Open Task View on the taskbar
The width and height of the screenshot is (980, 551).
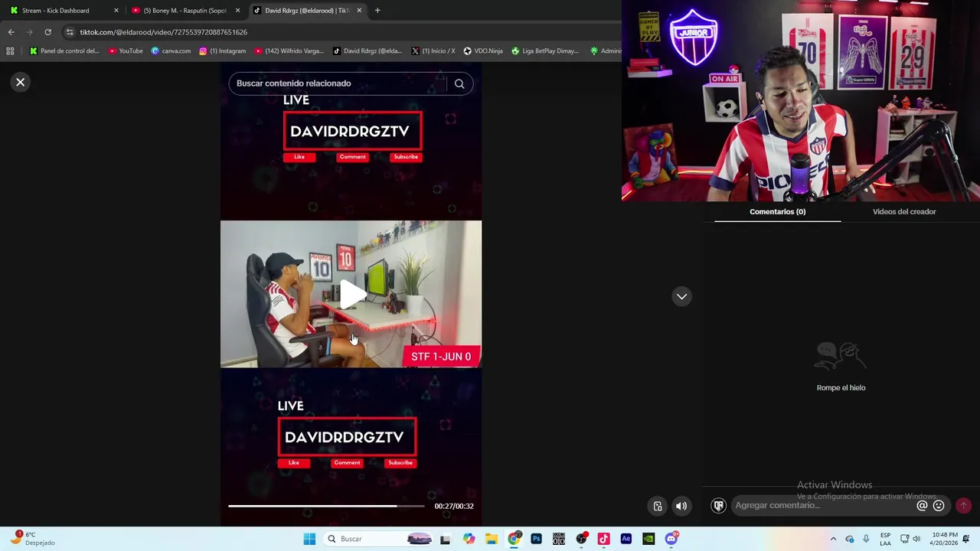tap(445, 539)
